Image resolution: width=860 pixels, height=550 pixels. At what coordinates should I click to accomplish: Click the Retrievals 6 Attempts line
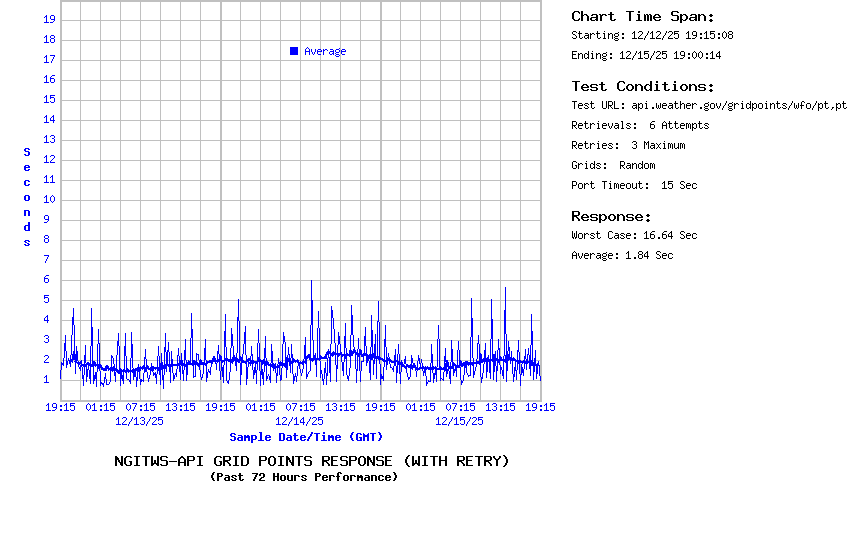pyautogui.click(x=640, y=125)
